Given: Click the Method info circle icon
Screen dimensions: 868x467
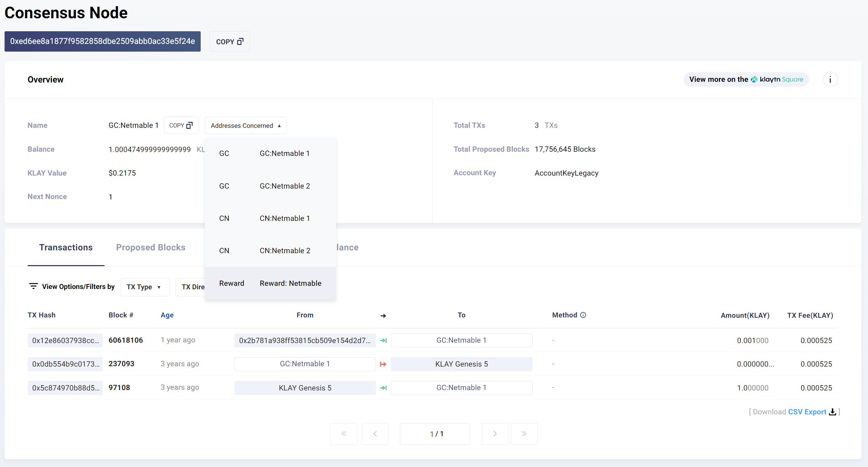Looking at the screenshot, I should click(583, 315).
